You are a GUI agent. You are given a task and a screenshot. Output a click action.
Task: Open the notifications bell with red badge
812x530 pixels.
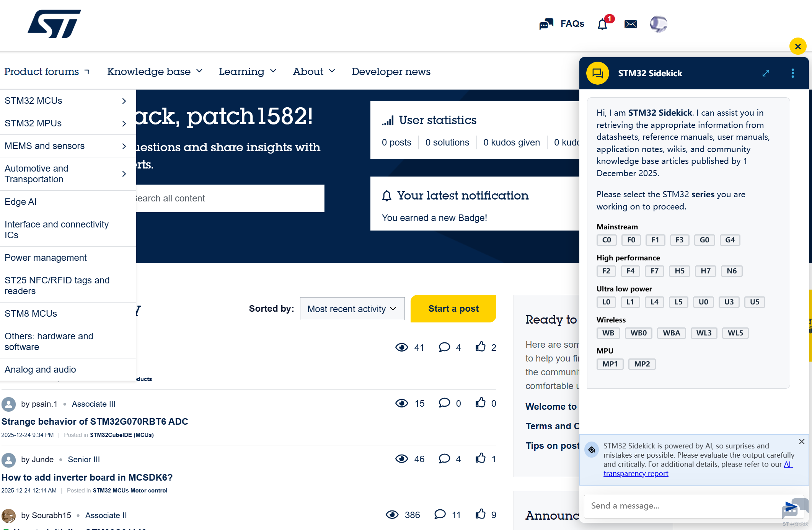click(x=603, y=24)
